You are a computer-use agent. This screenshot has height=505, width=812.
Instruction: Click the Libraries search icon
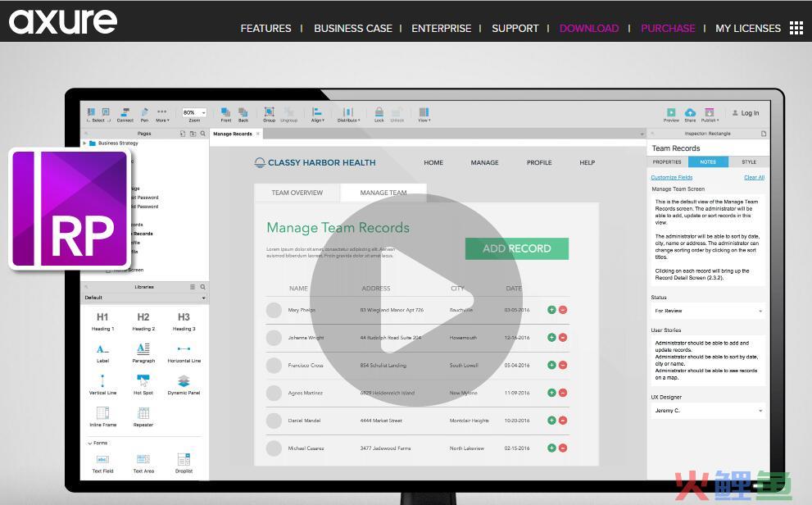pos(203,287)
